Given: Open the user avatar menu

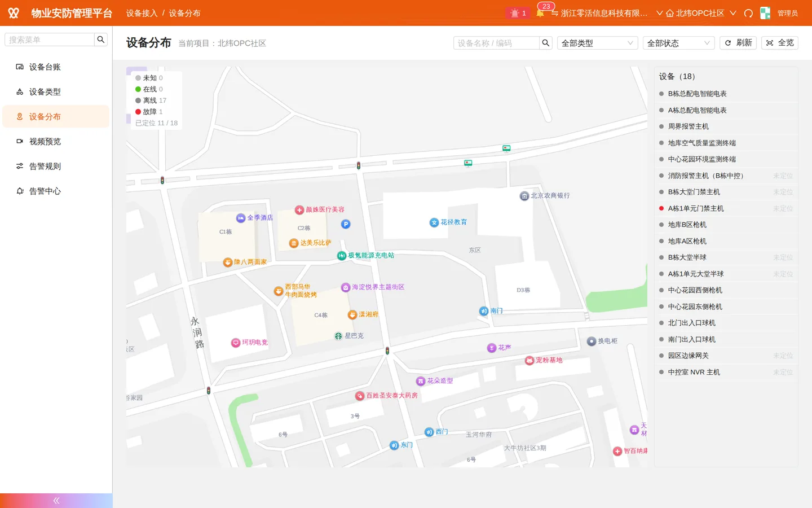Looking at the screenshot, I should pyautogui.click(x=765, y=13).
